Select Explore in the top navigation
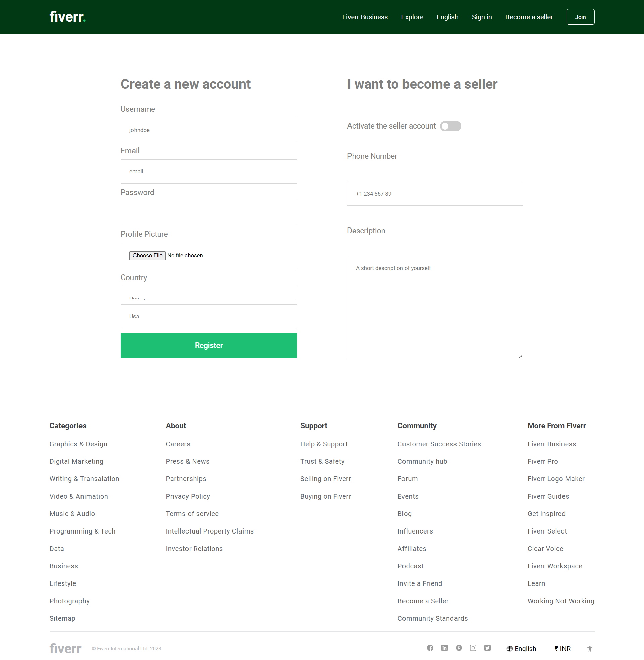The height and width of the screenshot is (660, 644). click(x=412, y=17)
